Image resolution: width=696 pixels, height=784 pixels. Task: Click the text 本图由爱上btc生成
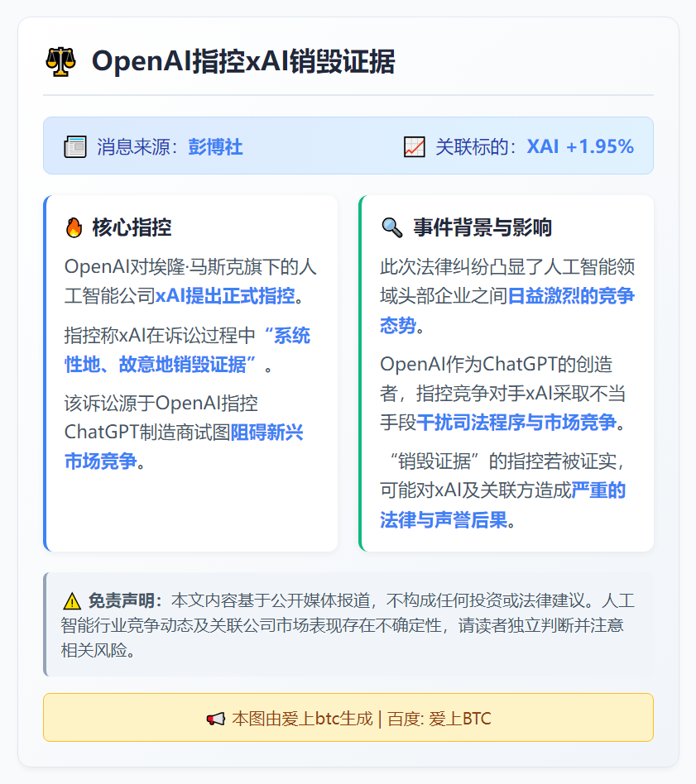[x=302, y=719]
